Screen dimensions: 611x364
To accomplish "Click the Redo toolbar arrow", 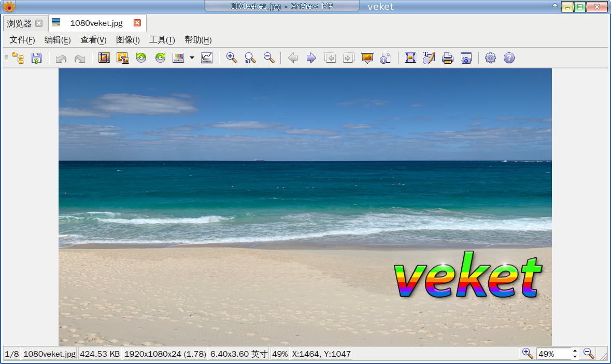I will pos(79,59).
